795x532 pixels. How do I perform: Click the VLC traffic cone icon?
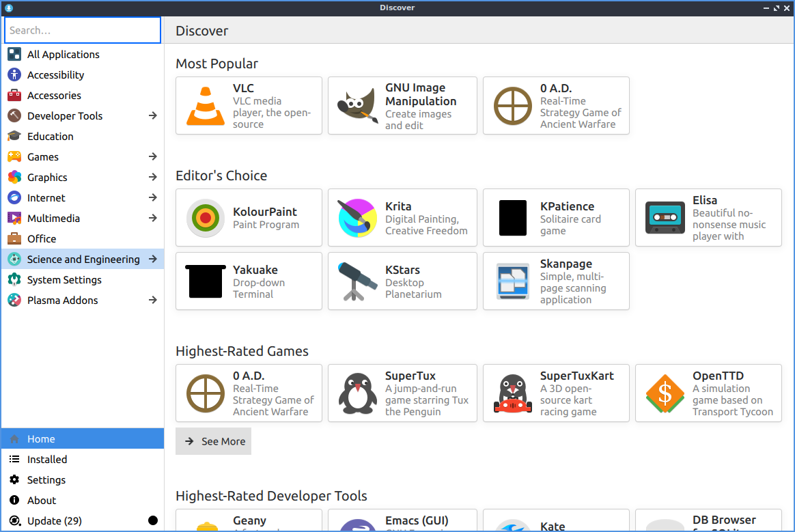point(206,106)
